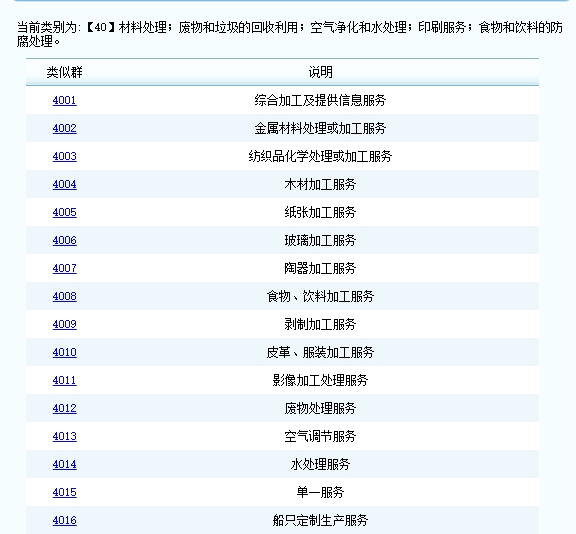Viewport: 576px width, 534px height.
Task: Open the 4011 image processing link
Action: coord(64,380)
